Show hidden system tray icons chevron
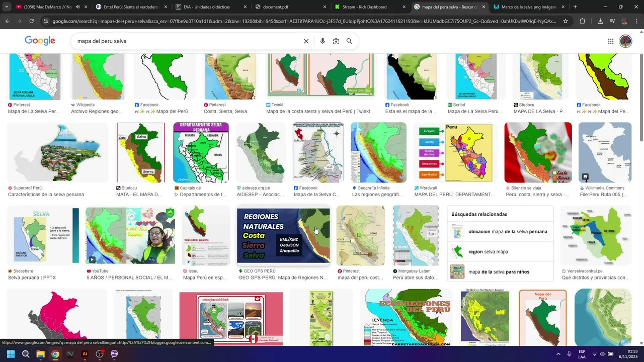The width and height of the screenshot is (644, 362). tap(558, 354)
